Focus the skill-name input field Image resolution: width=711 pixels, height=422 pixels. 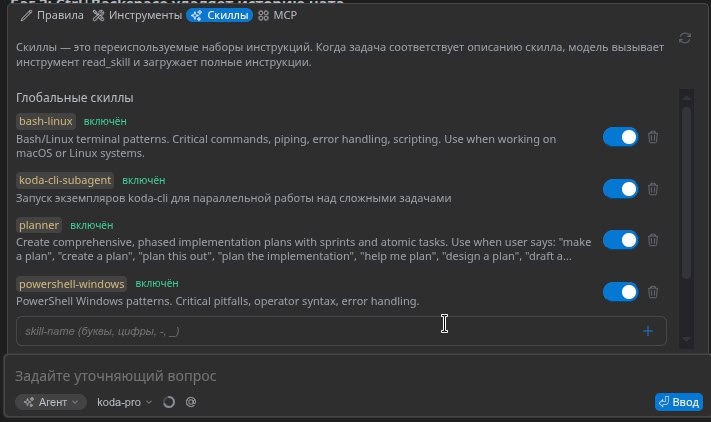coord(320,331)
